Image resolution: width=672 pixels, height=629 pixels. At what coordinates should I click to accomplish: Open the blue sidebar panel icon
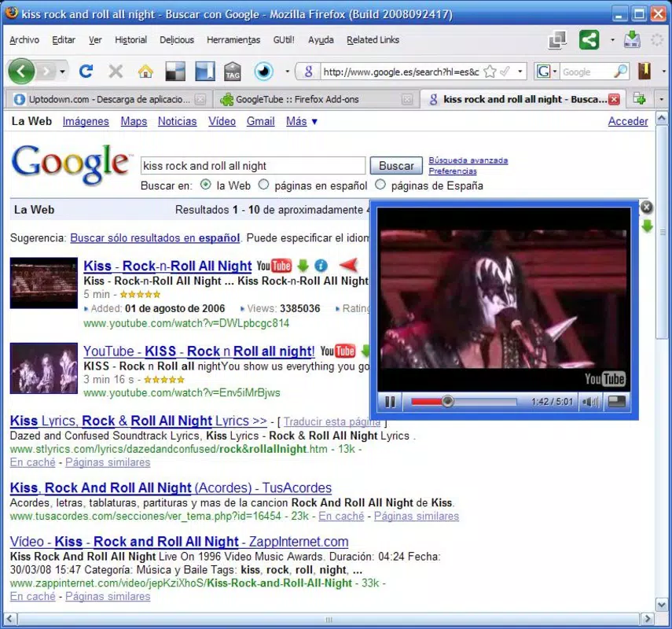[x=205, y=72]
